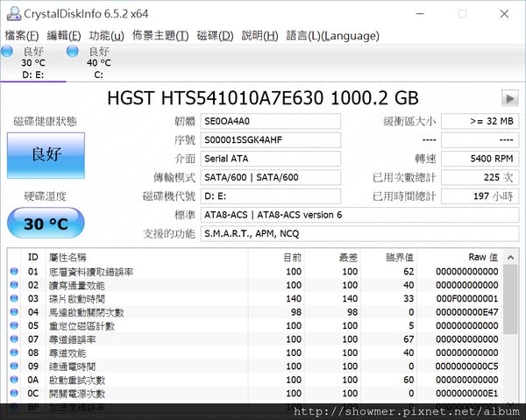This screenshot has height=420, width=526.
Task: Click the CrystalDiskInfo app icon in title bar
Action: 14,14
